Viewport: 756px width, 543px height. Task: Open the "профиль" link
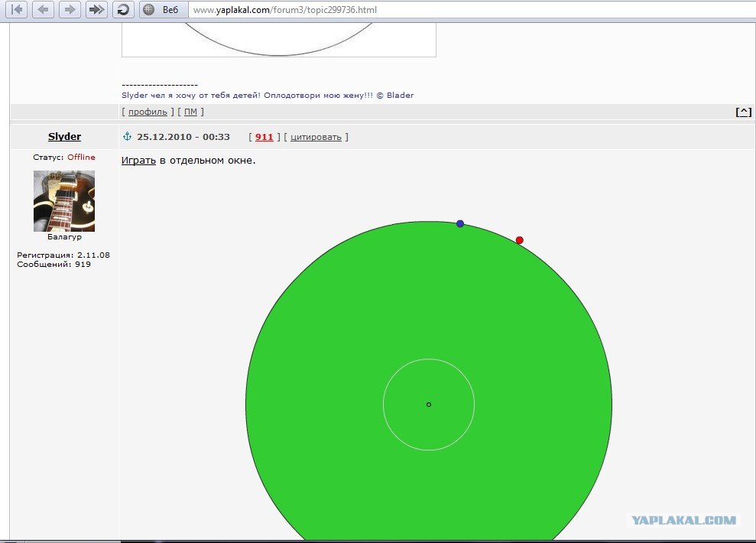pos(148,112)
